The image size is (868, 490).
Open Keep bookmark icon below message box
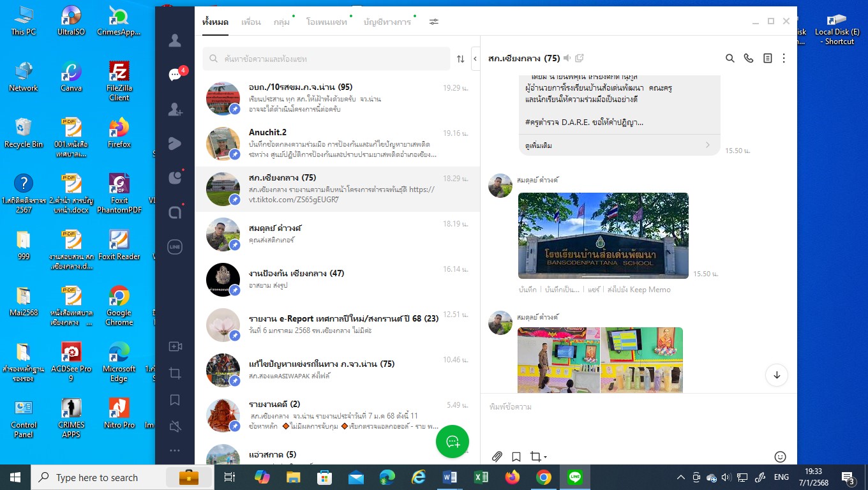(516, 457)
